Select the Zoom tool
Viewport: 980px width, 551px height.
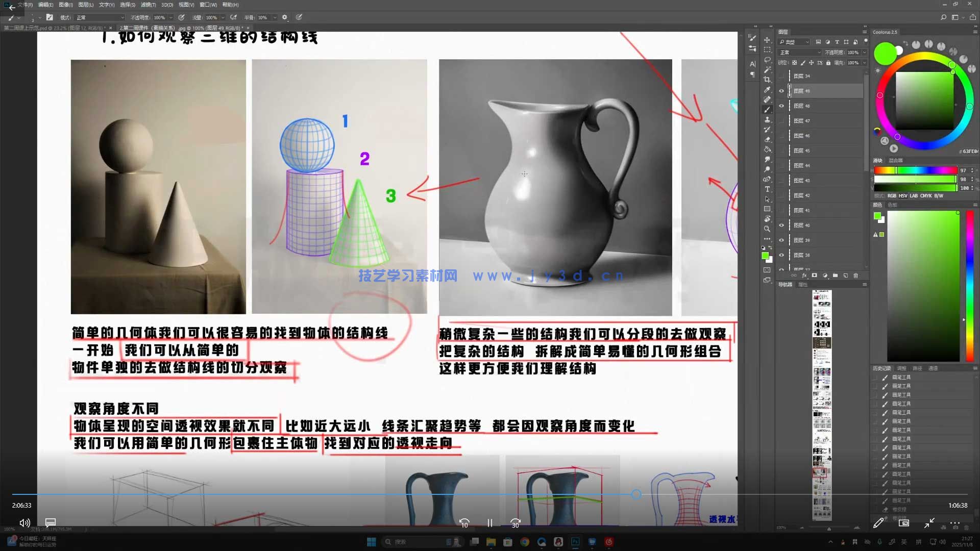tap(767, 229)
